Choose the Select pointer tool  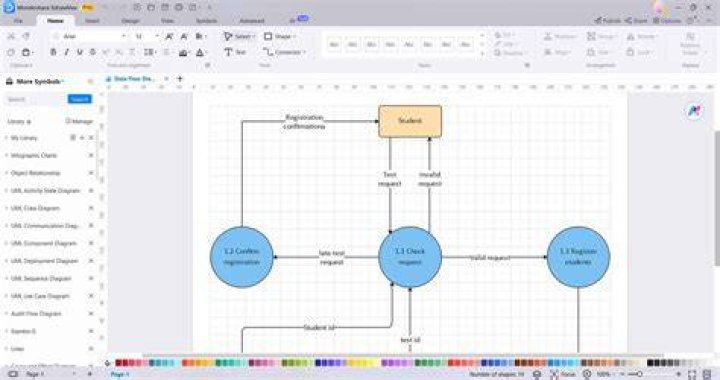click(x=239, y=36)
